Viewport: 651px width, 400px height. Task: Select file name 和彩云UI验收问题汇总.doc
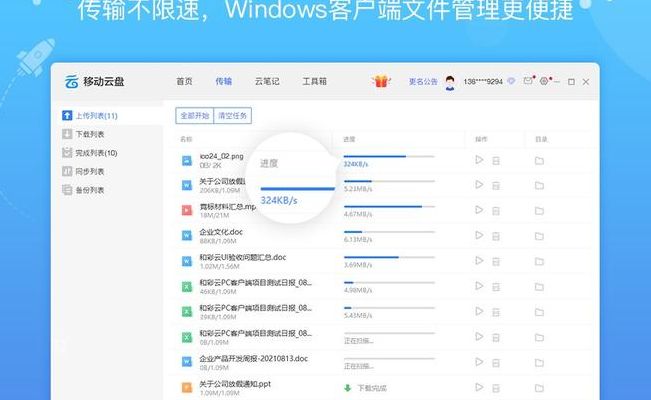click(x=243, y=257)
